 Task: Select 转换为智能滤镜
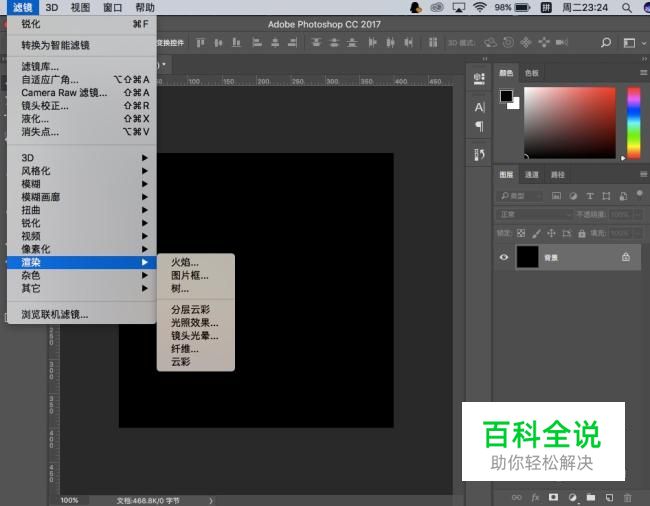pos(82,45)
